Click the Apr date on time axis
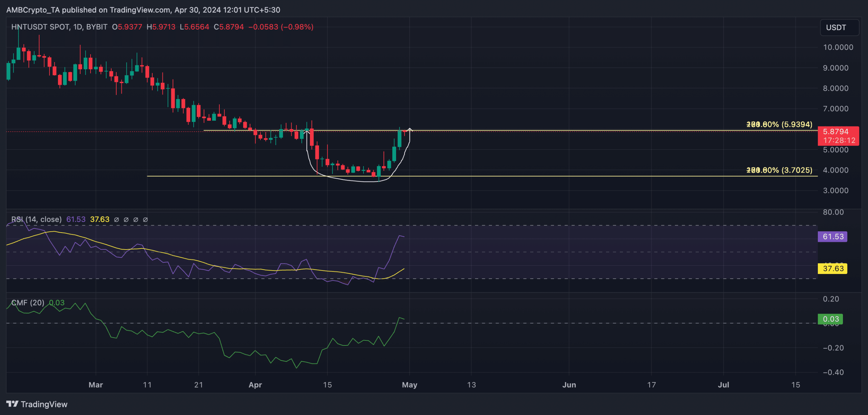Screen dimensions: 868x415 tap(255, 385)
